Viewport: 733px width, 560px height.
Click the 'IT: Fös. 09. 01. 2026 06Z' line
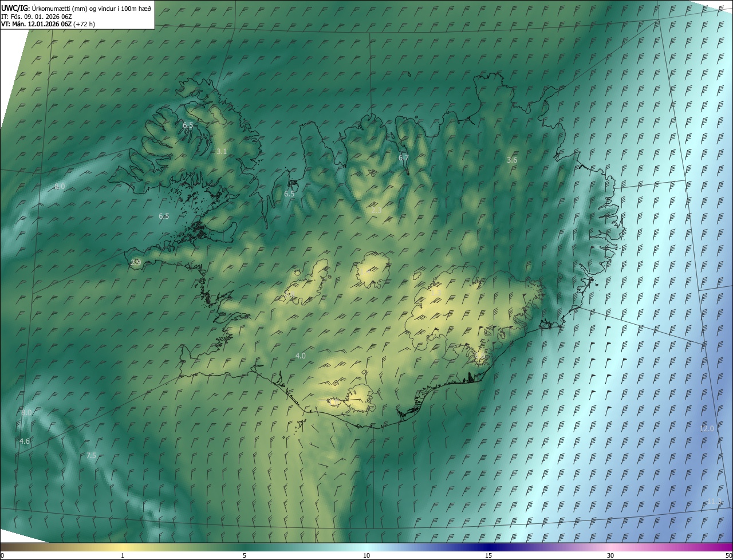36,17
